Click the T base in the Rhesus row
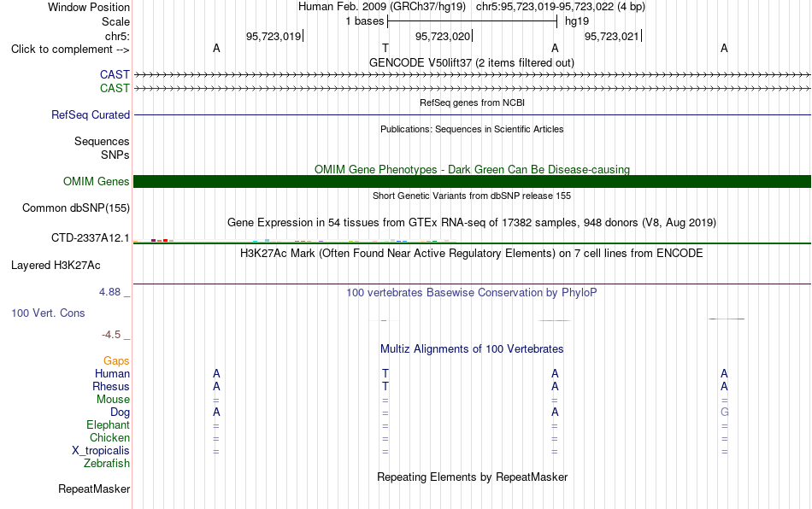Viewport: 812px width, 509px height. tap(385, 386)
